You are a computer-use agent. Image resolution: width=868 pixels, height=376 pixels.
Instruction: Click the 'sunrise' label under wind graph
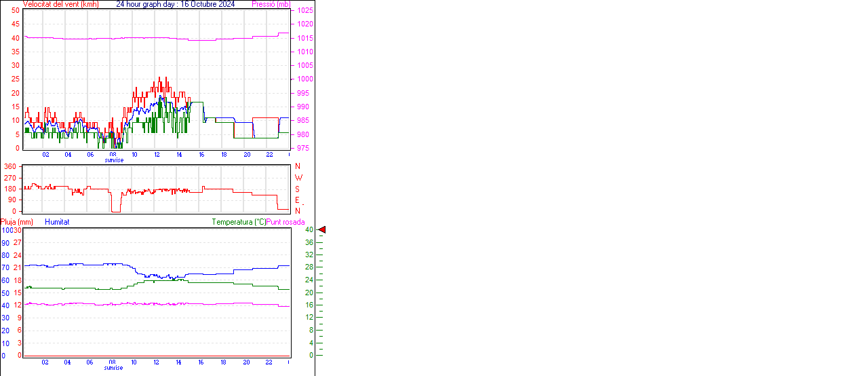(x=114, y=160)
